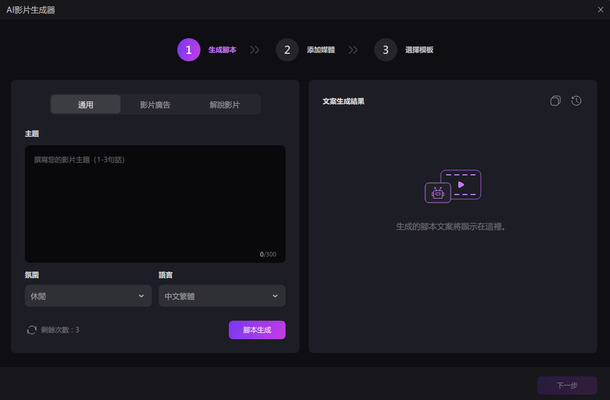The height and width of the screenshot is (400, 610).
Task: Select the 通用 tab
Action: [86, 104]
